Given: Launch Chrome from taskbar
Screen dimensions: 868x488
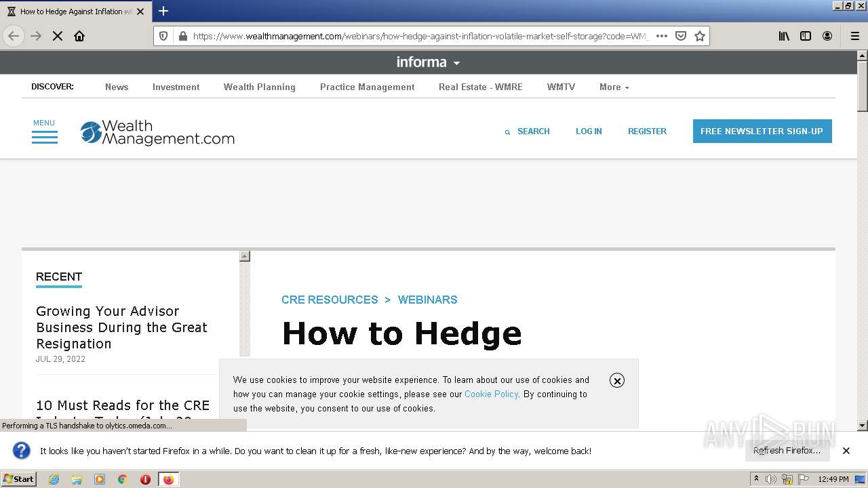Looking at the screenshot, I should click(x=123, y=479).
